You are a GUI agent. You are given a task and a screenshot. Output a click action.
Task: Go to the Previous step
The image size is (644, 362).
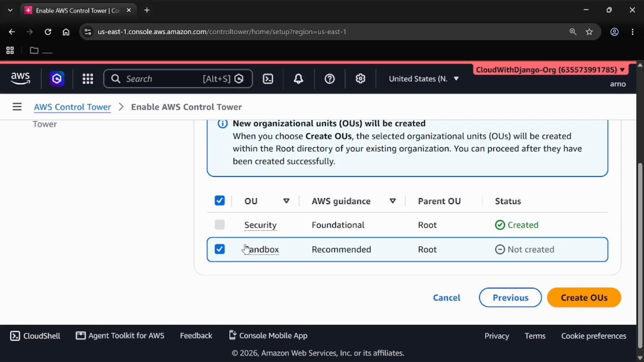click(x=511, y=298)
